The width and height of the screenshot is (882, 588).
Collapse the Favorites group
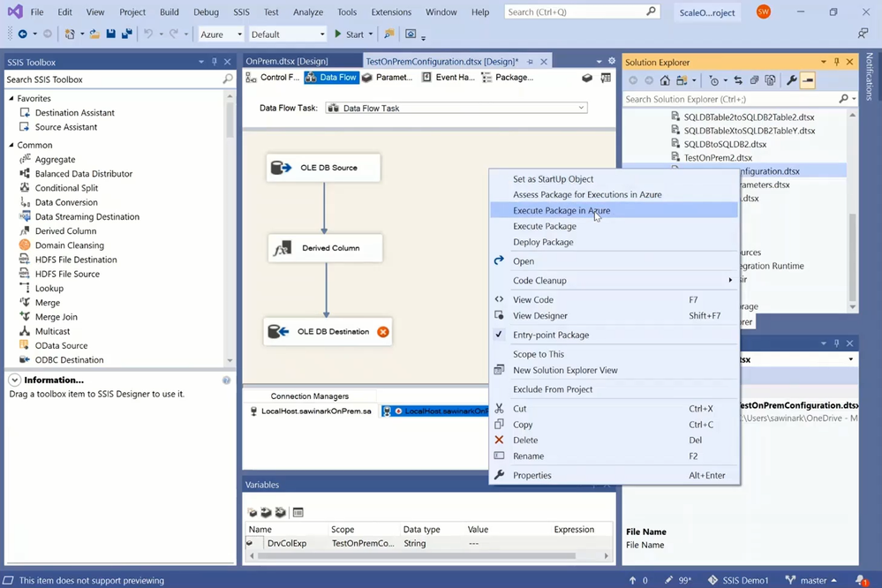coord(11,99)
